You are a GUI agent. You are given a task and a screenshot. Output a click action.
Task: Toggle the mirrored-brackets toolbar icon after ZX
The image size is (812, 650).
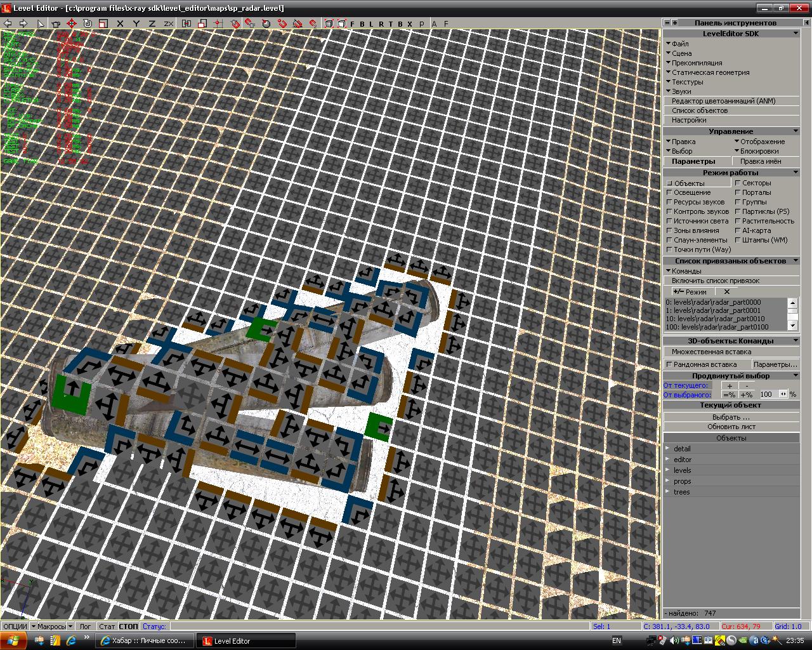tap(187, 23)
